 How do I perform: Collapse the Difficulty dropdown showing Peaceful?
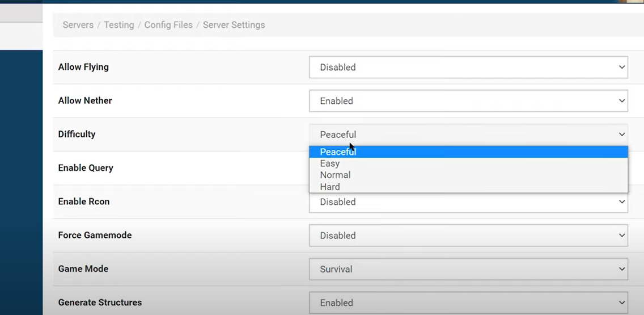[468, 135]
